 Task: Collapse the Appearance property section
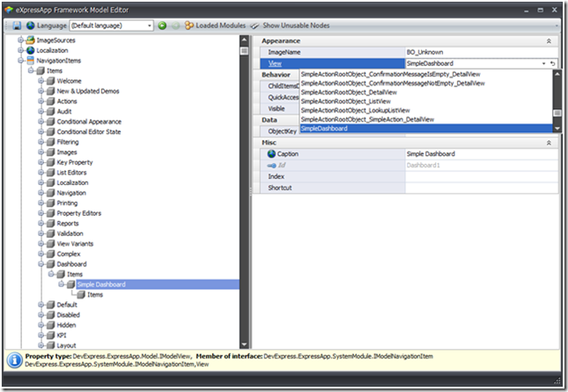pyautogui.click(x=549, y=41)
